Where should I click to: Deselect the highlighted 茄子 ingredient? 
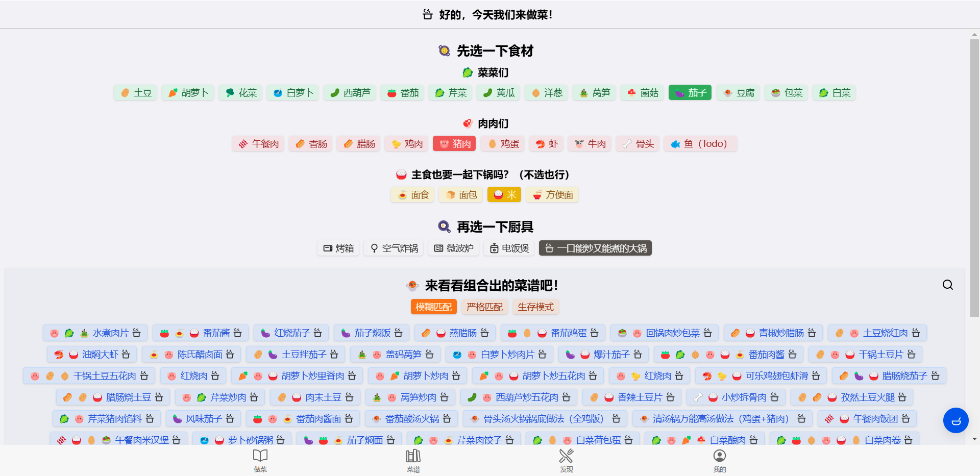click(690, 92)
